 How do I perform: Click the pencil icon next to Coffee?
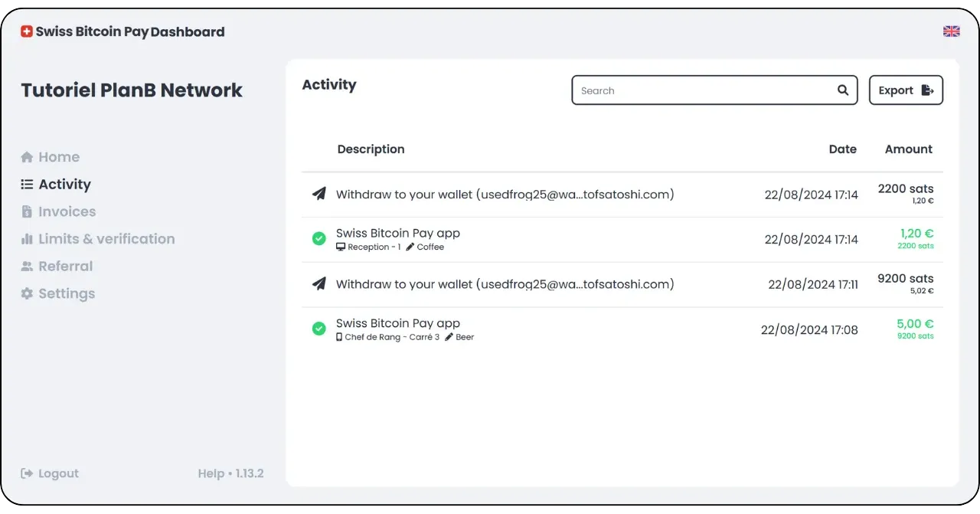410,247
